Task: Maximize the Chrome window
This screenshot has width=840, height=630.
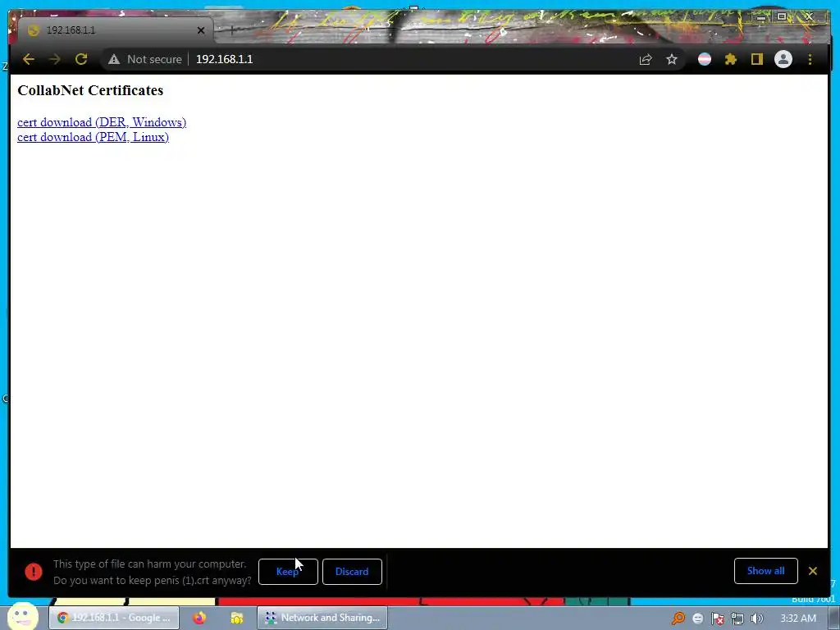Action: coord(782,17)
